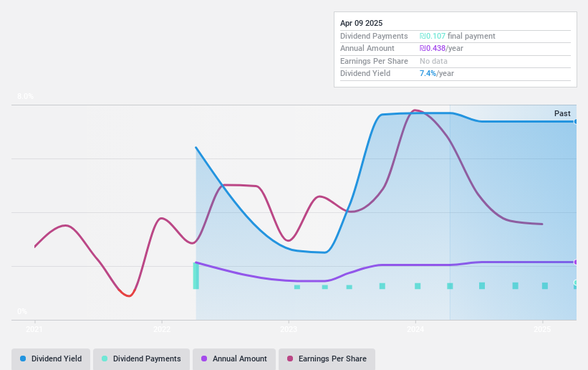
Task: Select the dividend payment square at 2025
Action: [545, 286]
